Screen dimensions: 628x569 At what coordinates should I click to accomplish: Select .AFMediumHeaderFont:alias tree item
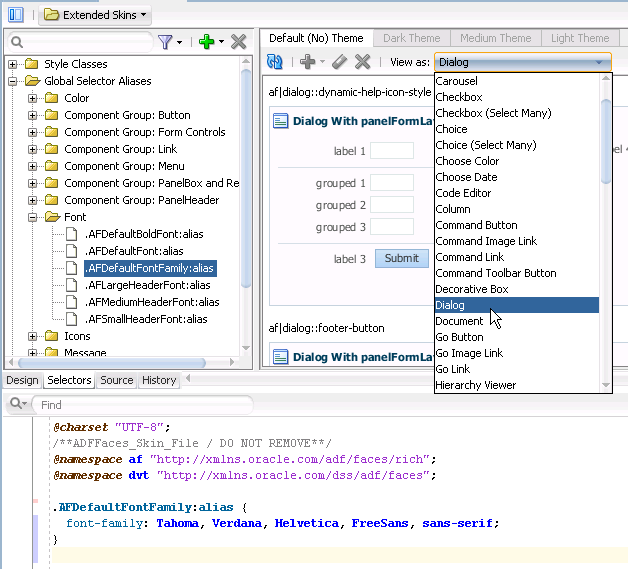152,302
